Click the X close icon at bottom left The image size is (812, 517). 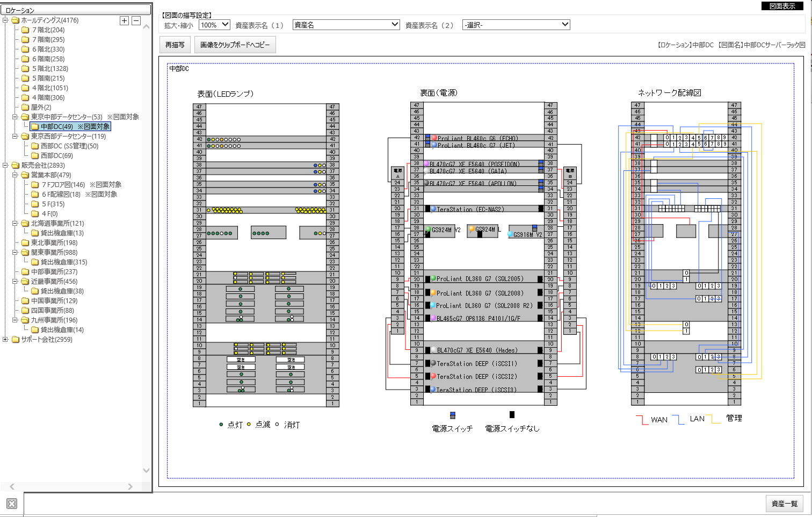(x=12, y=504)
